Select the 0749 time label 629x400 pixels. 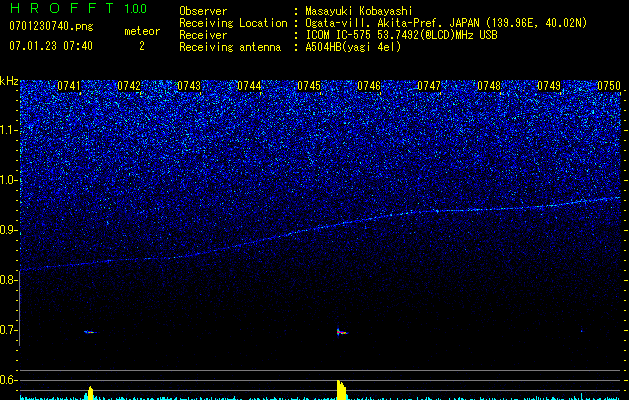click(x=549, y=86)
